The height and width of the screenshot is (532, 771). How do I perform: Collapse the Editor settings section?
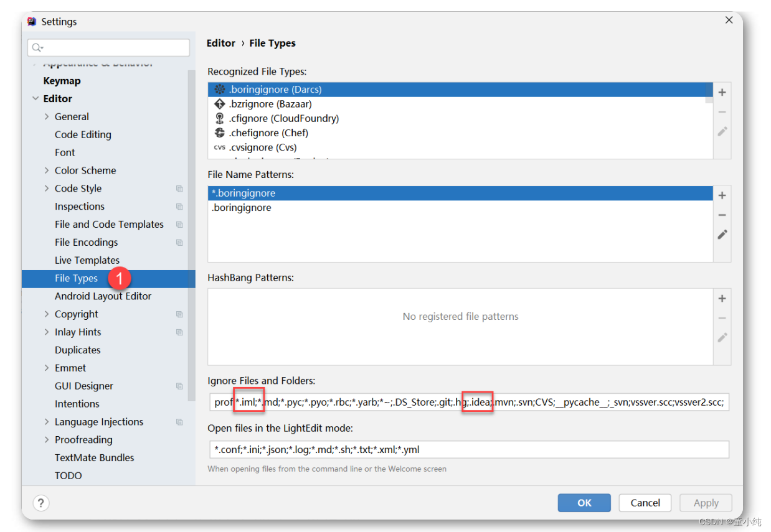pos(35,99)
